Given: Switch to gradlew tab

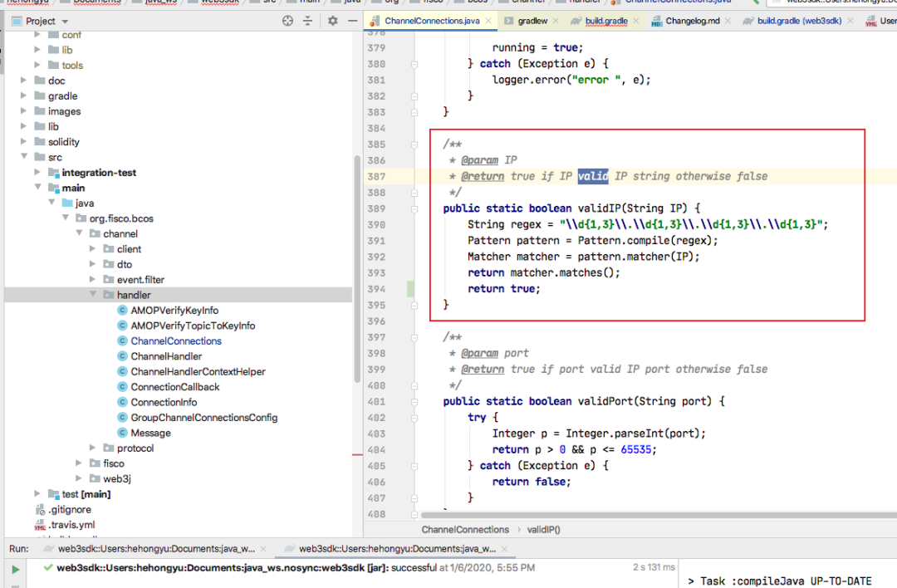Looking at the screenshot, I should coord(532,21).
